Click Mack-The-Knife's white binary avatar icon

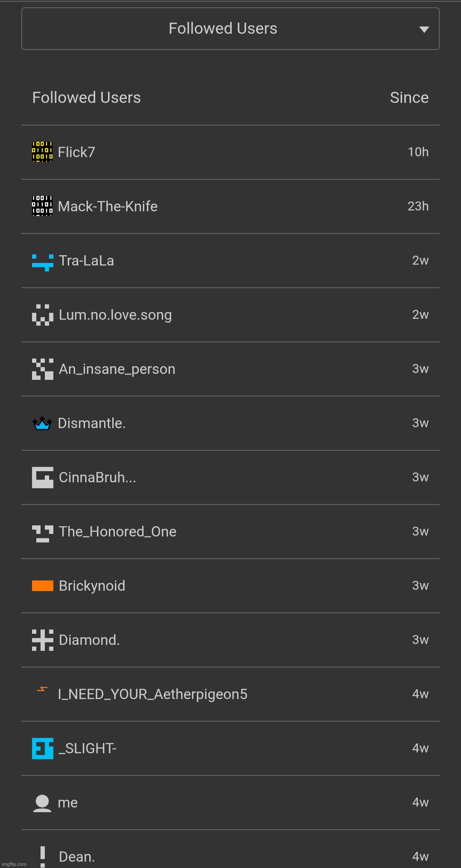coord(42,206)
